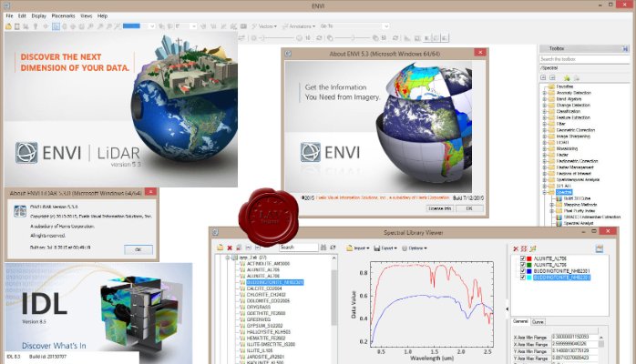636x364 pixels.
Task: Select GYPSUM_SU2202 in the library list
Action: pyautogui.click(x=264, y=326)
